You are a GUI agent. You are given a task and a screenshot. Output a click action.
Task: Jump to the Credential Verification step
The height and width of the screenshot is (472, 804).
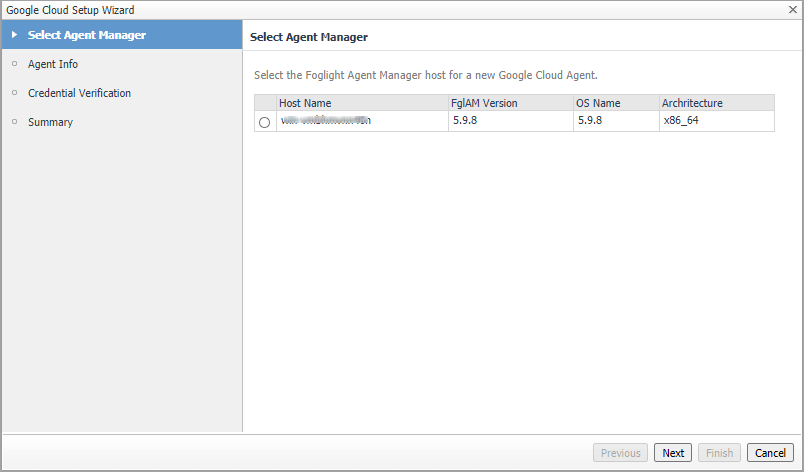[x=79, y=93]
